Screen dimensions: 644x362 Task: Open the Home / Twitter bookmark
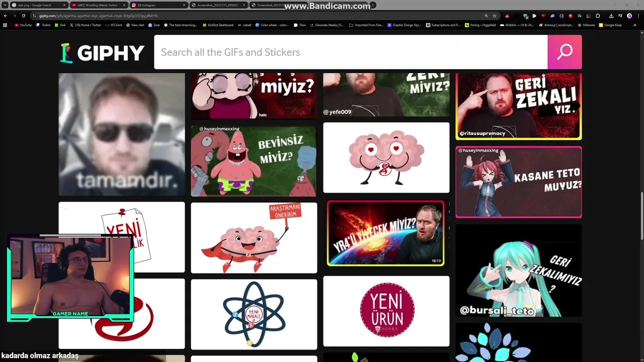click(x=86, y=25)
